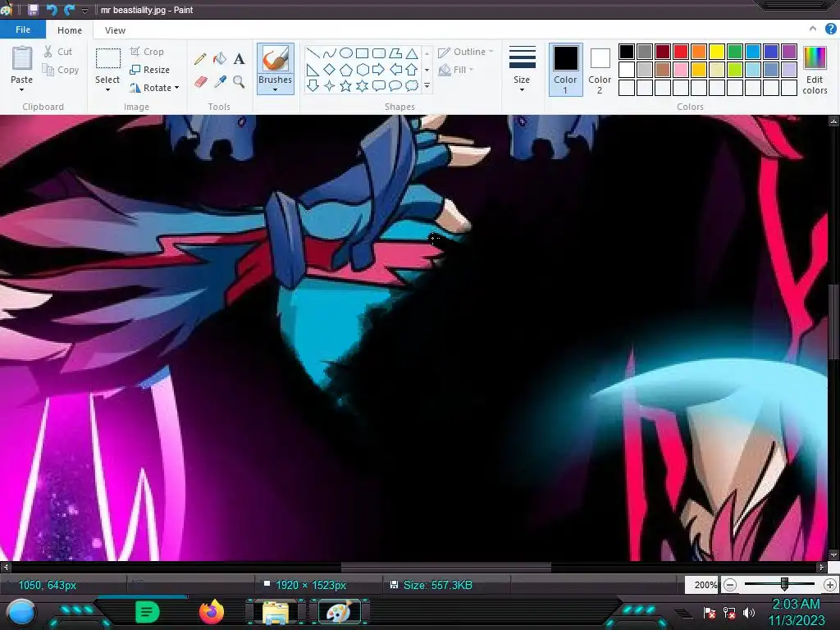Choose the Left arrow shape
This screenshot has height=630, width=840.
(395, 70)
